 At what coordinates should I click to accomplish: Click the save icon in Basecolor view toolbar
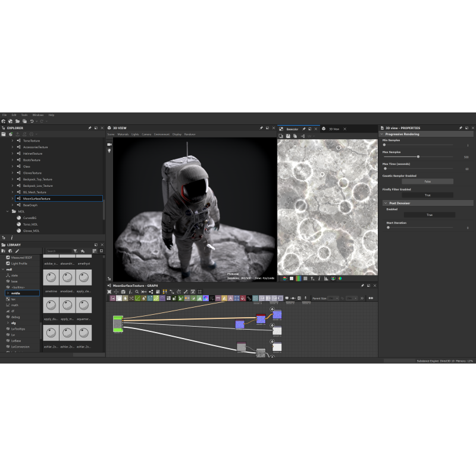pyautogui.click(x=288, y=136)
